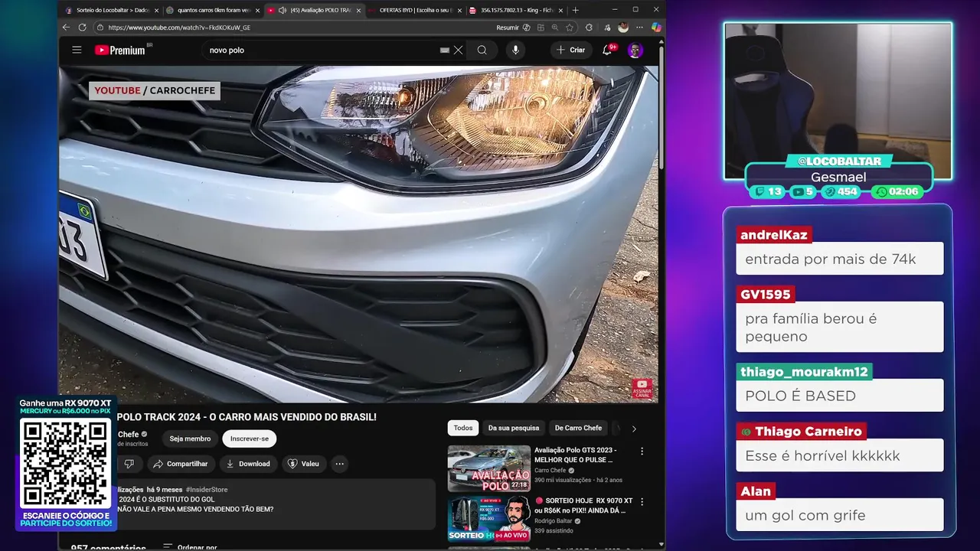View site information lock icon
The width and height of the screenshot is (980, 551).
(100, 28)
